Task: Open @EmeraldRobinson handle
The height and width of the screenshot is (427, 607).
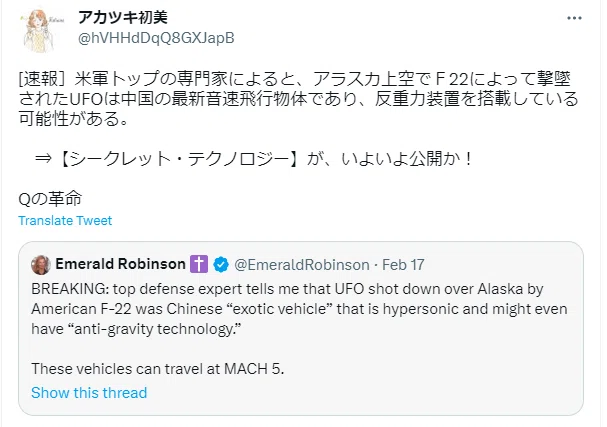Action: pos(302,265)
